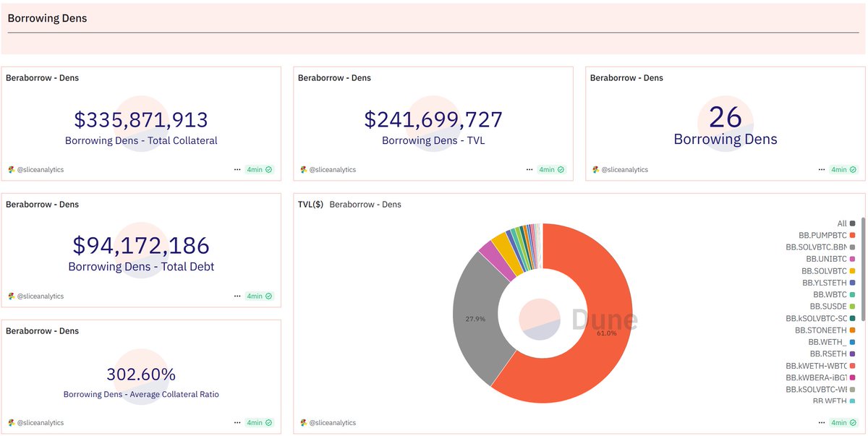
Task: Click the Borrowing Dens section heading
Action: pos(47,18)
